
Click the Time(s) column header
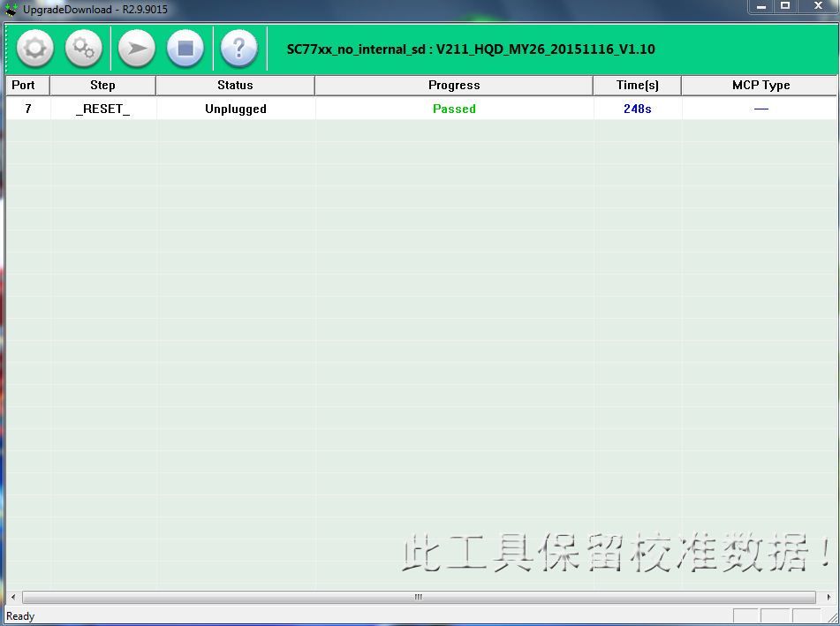[x=637, y=86]
